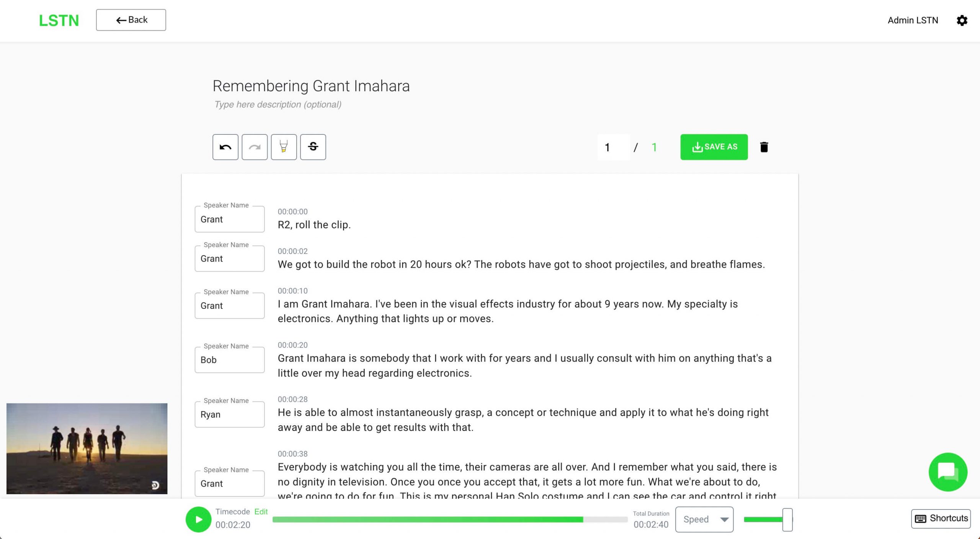980x539 pixels.
Task: Click the total pages number
Action: tap(654, 147)
